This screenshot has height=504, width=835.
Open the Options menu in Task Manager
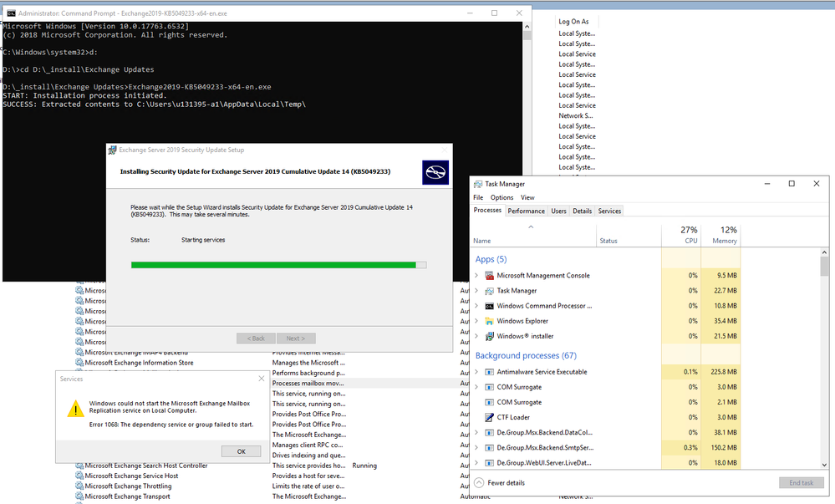coord(502,197)
